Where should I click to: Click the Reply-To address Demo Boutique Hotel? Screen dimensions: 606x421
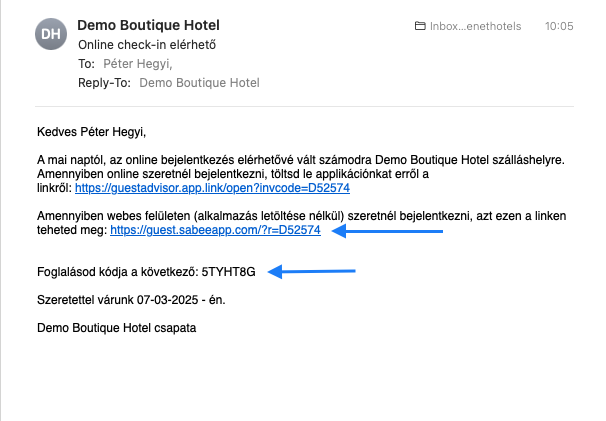click(199, 83)
